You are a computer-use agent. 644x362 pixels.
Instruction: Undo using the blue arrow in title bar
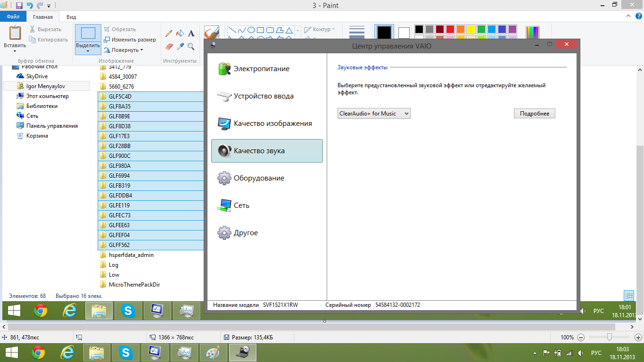click(x=30, y=6)
